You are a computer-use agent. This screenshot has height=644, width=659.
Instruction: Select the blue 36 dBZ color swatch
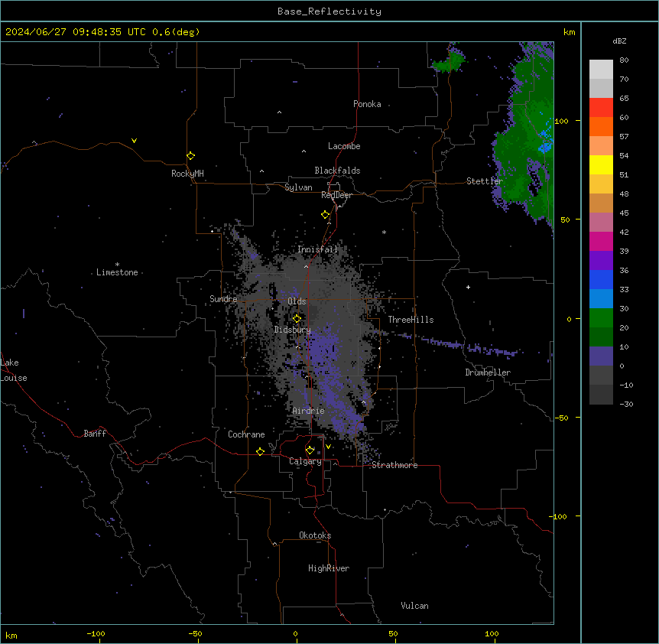click(601, 279)
